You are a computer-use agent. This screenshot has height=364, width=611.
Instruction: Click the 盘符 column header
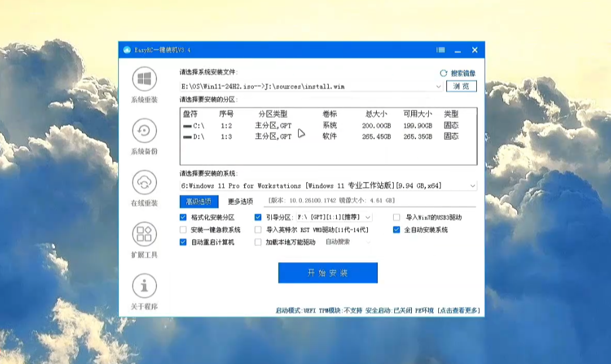[x=190, y=114]
